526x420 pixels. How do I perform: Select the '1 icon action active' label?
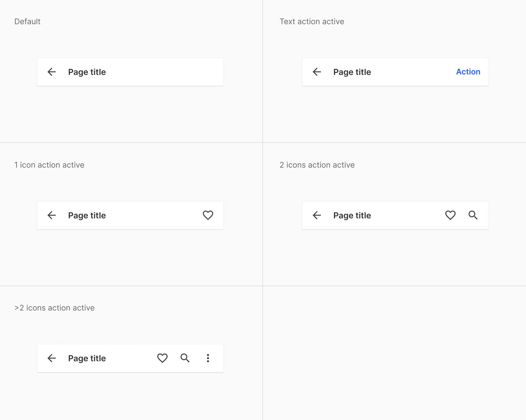pyautogui.click(x=49, y=165)
